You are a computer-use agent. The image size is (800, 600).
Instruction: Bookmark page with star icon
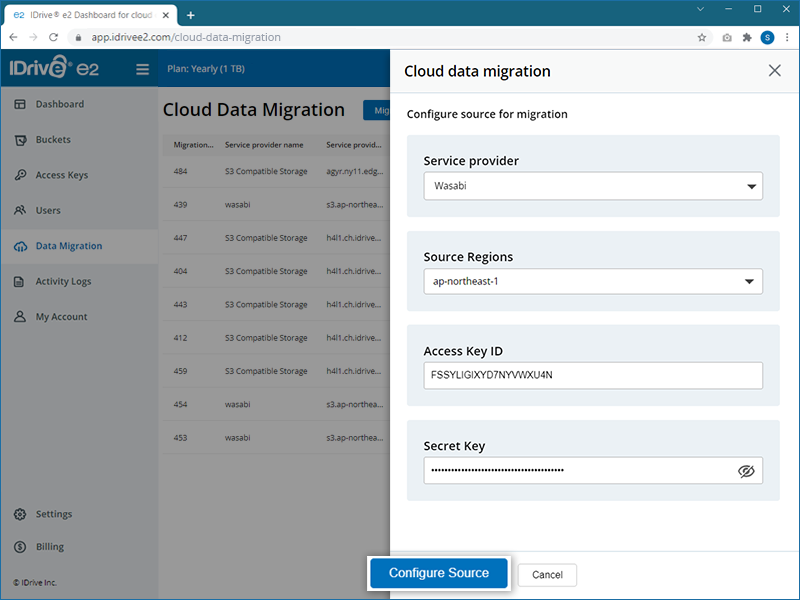(702, 37)
